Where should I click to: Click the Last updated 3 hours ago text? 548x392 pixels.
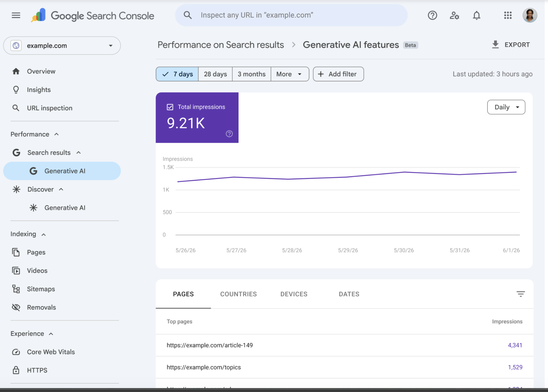point(492,74)
